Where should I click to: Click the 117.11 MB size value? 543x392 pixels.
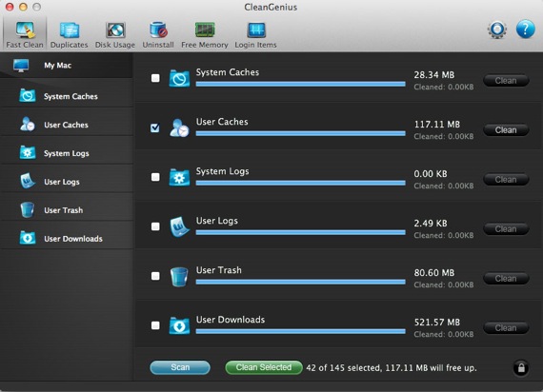pos(437,125)
